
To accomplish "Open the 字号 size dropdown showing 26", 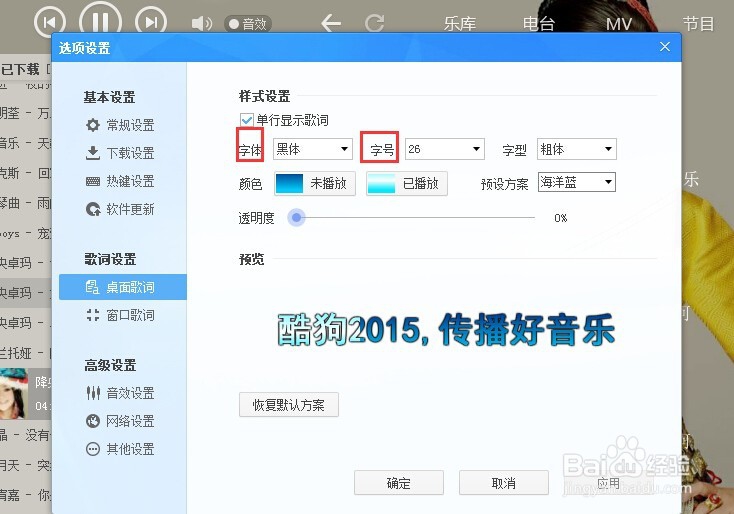I will pyautogui.click(x=445, y=149).
